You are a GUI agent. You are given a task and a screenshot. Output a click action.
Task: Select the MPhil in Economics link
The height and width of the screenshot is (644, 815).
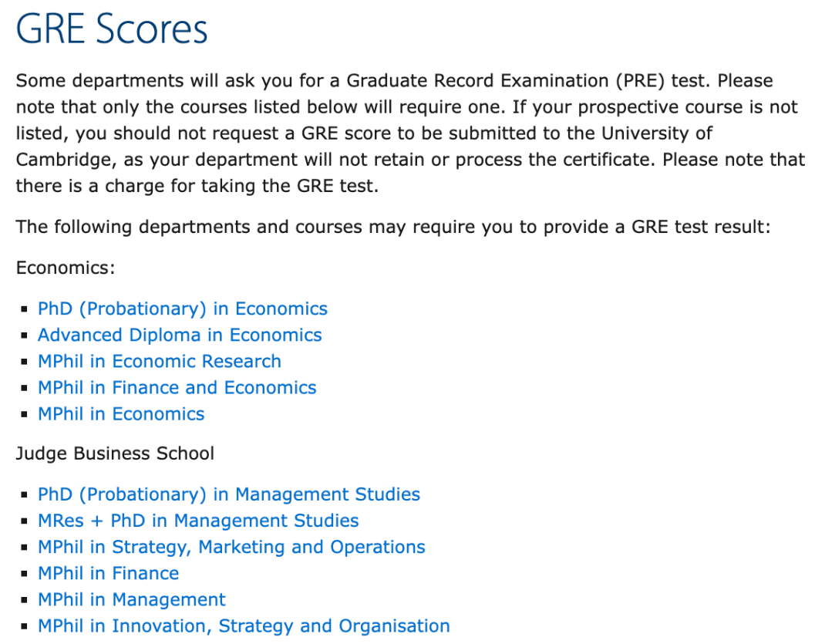pyautogui.click(x=121, y=414)
